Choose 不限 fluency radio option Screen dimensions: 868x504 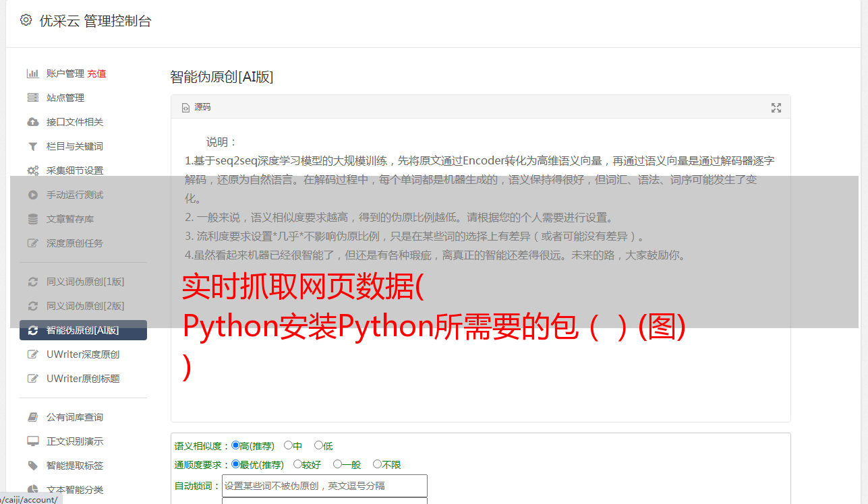[377, 464]
